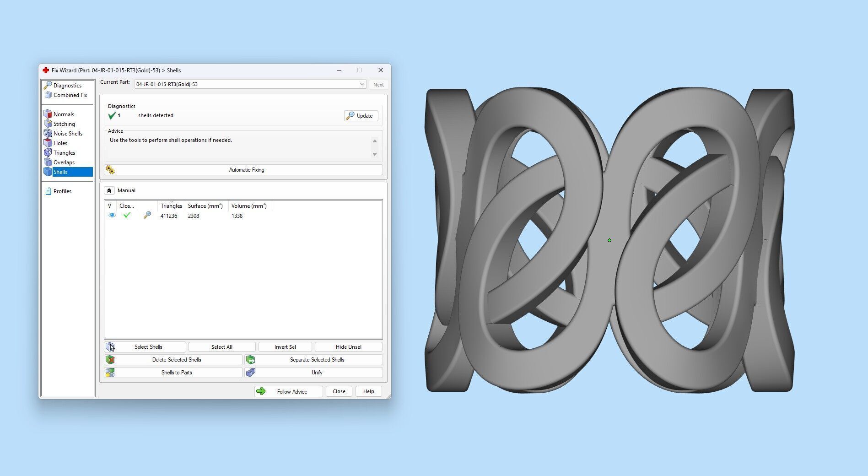Sort by the Surface (mm²) column header
868x476 pixels.
pos(205,206)
